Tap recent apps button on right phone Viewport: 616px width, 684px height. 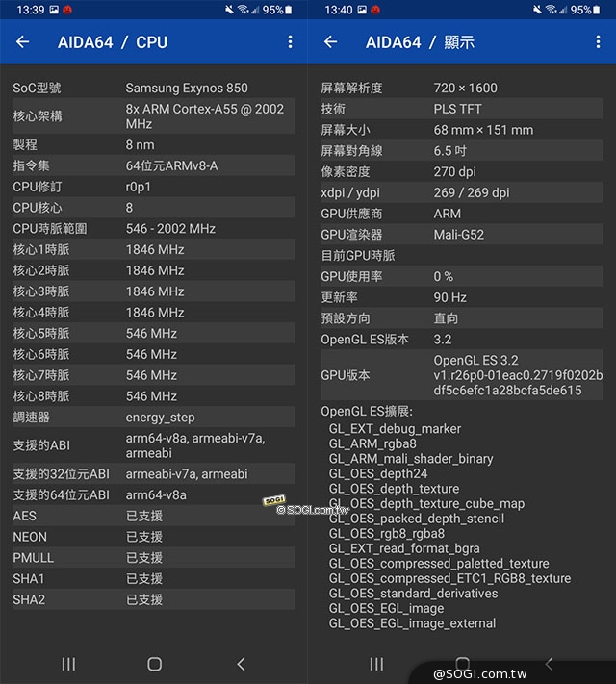(x=376, y=664)
